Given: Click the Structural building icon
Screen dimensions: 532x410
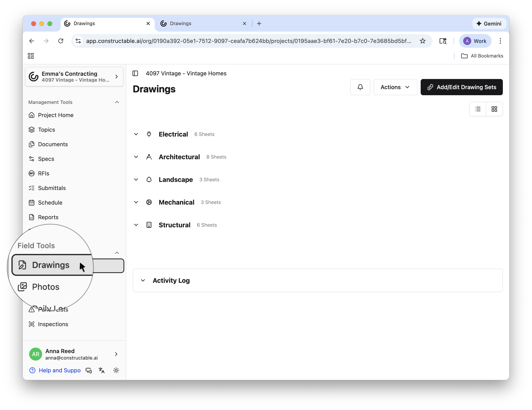Looking at the screenshot, I should pos(149,225).
